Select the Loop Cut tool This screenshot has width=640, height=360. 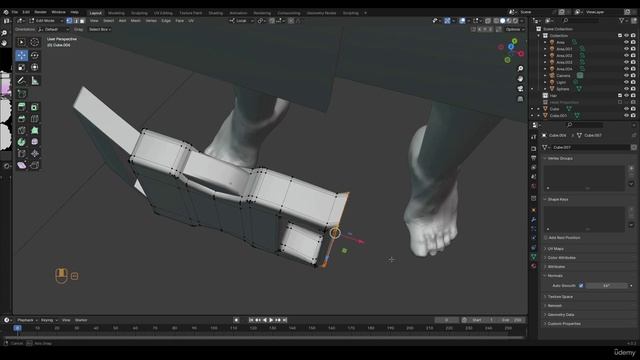[35, 119]
